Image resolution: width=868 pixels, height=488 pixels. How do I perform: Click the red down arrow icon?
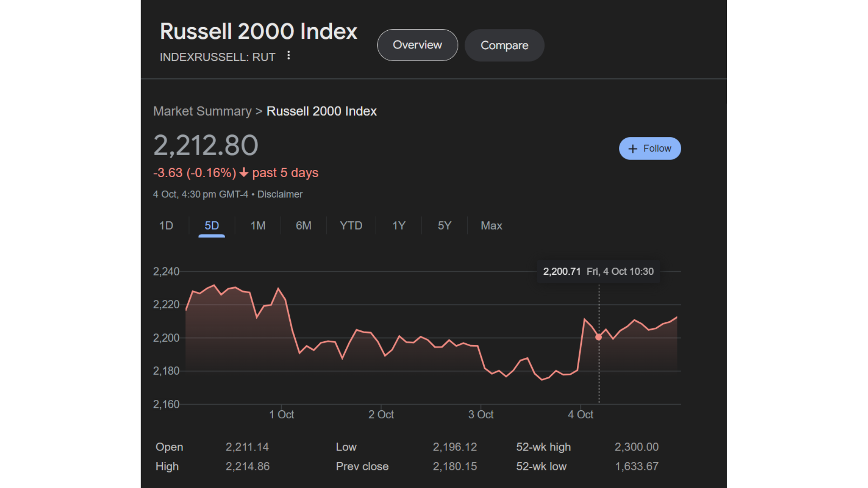(244, 173)
